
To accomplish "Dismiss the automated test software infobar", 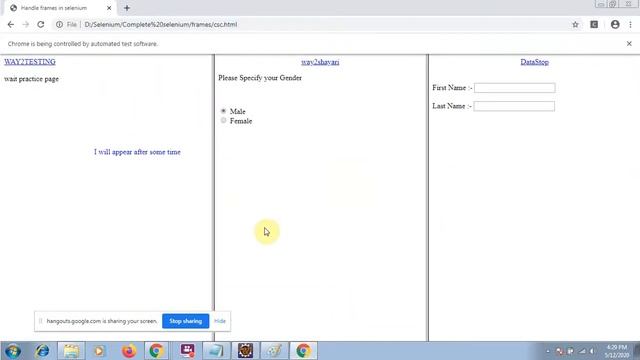I will 629,44.
